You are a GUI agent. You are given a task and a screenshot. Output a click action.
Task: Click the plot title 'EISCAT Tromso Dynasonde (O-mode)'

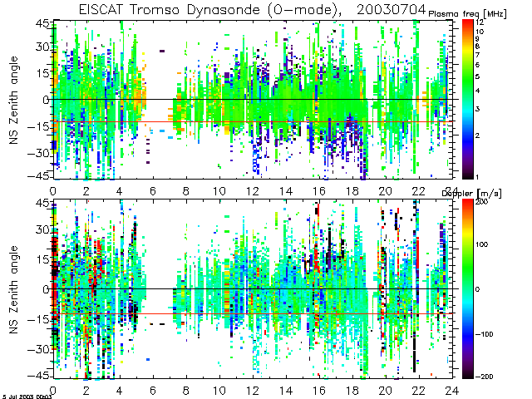click(x=210, y=10)
